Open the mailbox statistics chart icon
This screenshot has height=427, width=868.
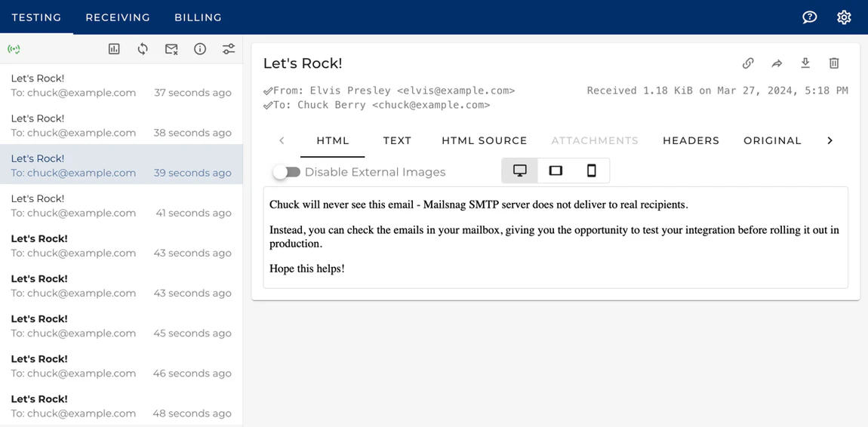coord(114,49)
